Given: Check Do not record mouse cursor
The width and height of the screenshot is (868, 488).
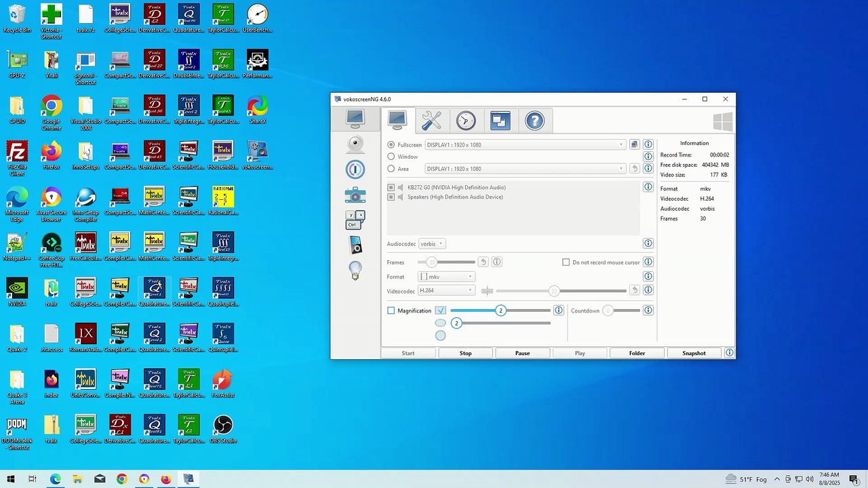Looking at the screenshot, I should (x=566, y=262).
